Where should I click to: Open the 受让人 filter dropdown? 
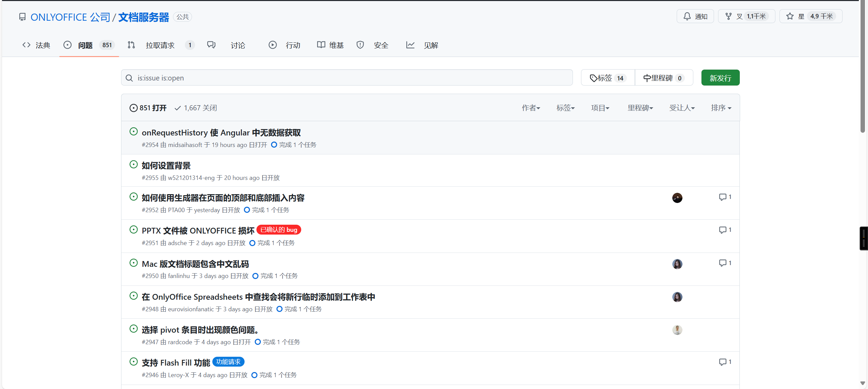point(682,108)
